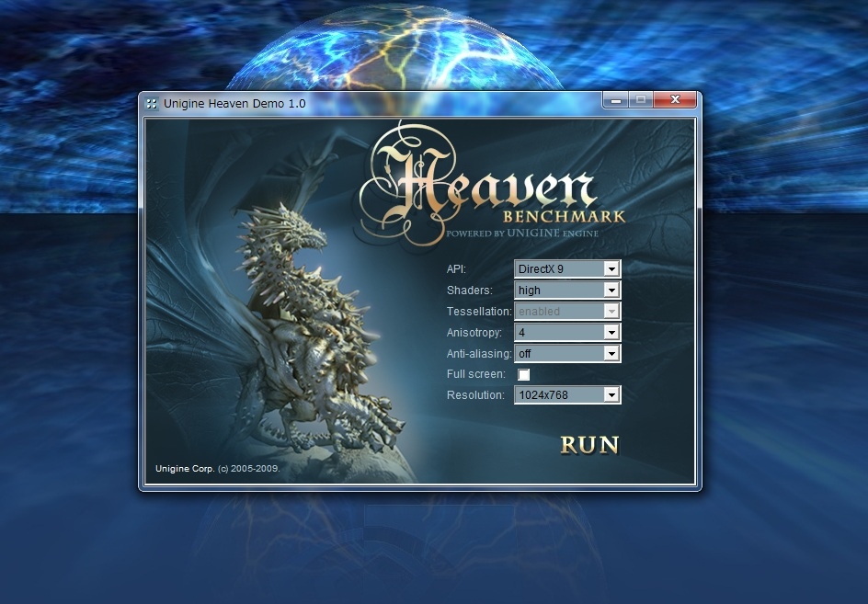The height and width of the screenshot is (604, 868).
Task: Click the disabled Tessellation dropdown
Action: click(567, 311)
